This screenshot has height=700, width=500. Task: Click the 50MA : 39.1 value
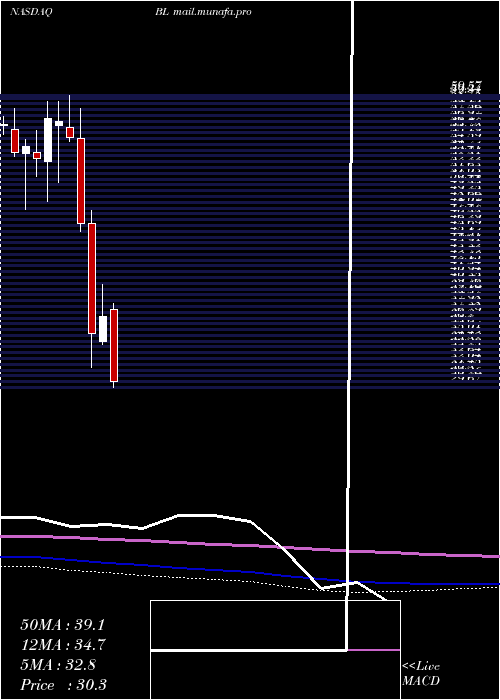(x=62, y=625)
